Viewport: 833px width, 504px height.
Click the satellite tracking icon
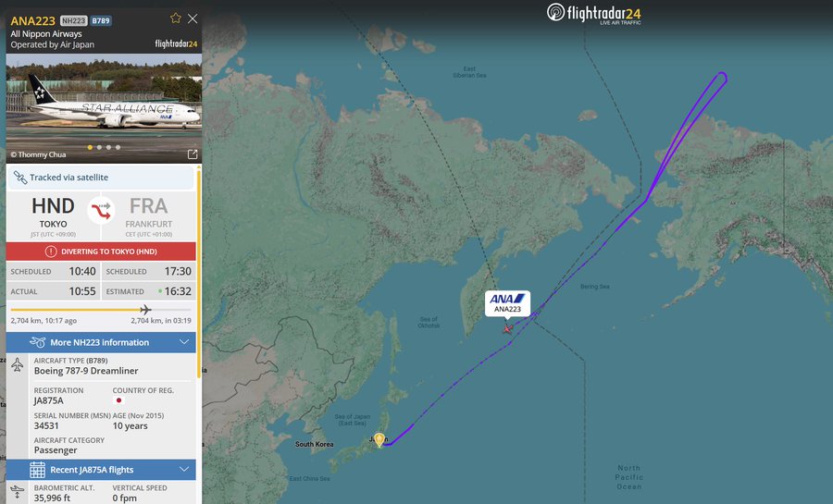click(20, 178)
